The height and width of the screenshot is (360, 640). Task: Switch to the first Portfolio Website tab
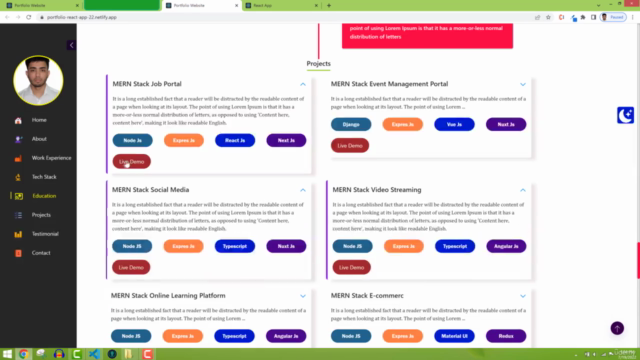coord(42,6)
